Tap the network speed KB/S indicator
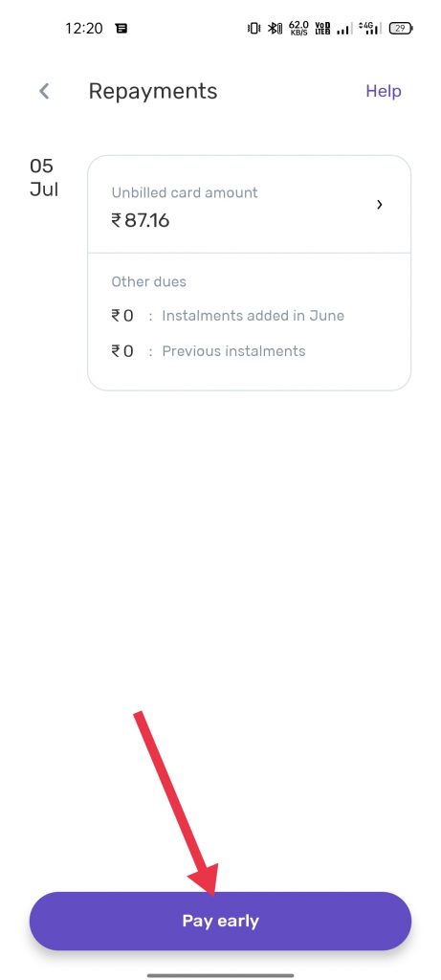The height and width of the screenshot is (980, 441). (x=298, y=28)
